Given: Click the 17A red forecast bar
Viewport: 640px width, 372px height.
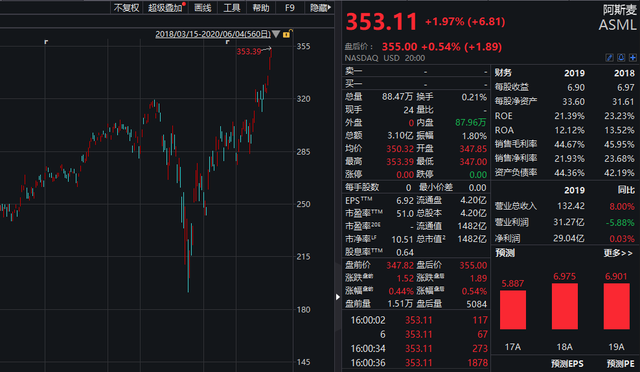Looking at the screenshot, I should click(513, 310).
